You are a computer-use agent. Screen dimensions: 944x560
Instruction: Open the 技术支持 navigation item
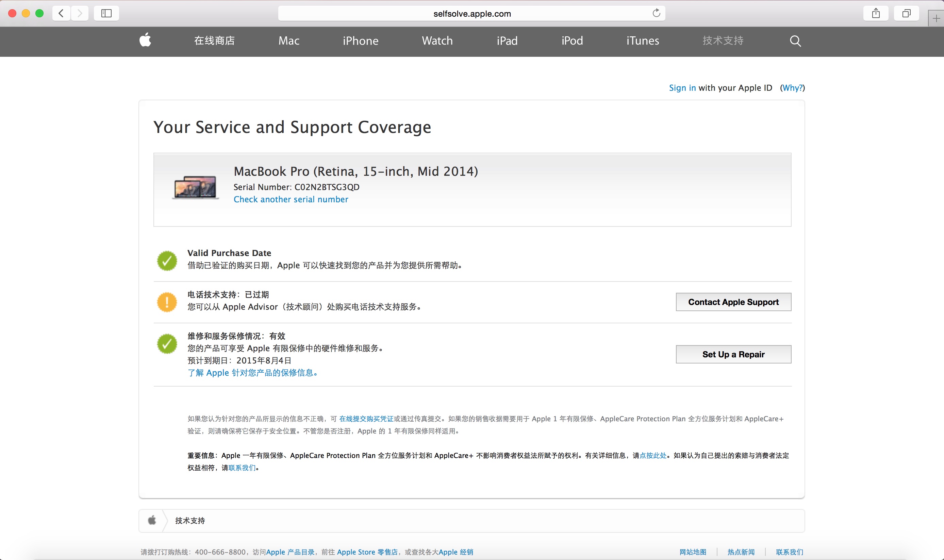pos(723,41)
